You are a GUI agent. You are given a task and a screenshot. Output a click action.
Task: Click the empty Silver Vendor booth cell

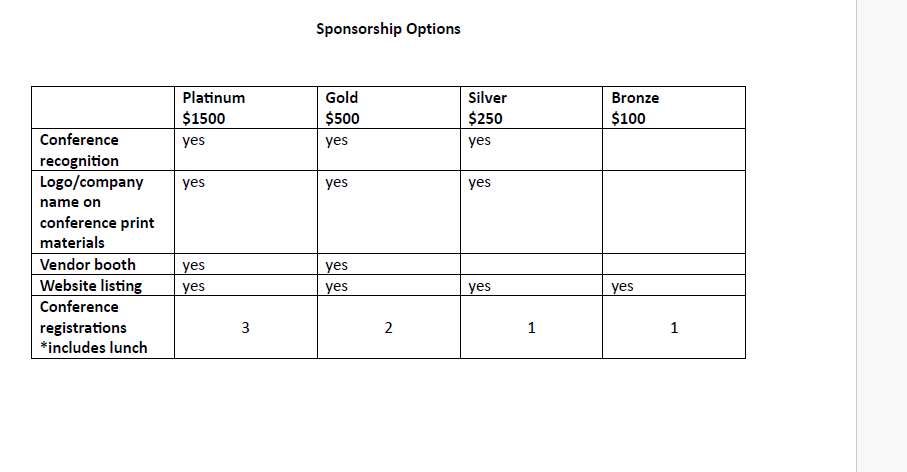pyautogui.click(x=531, y=264)
